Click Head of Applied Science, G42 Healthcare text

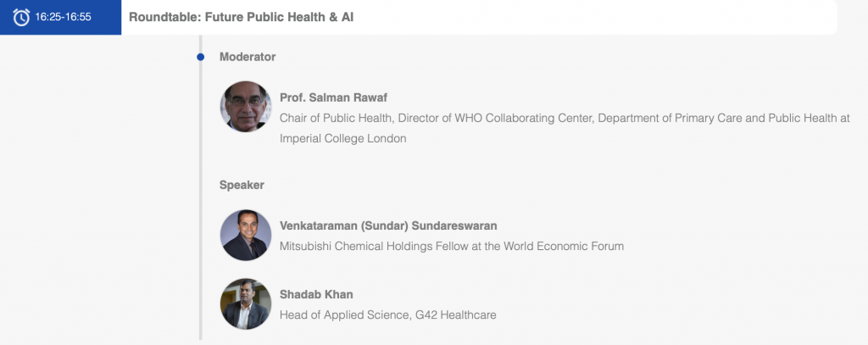pos(388,315)
